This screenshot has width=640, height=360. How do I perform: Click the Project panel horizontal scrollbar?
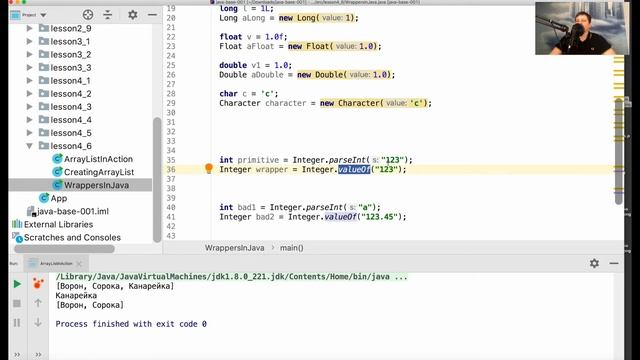(x=64, y=249)
